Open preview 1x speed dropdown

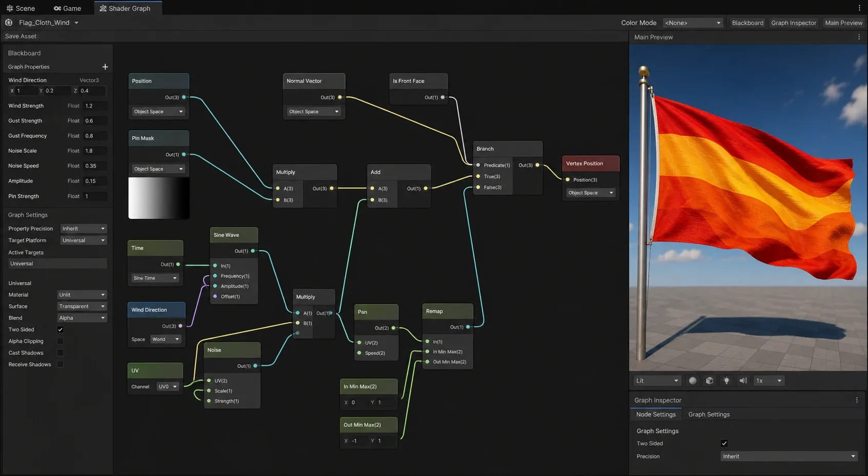click(x=769, y=381)
